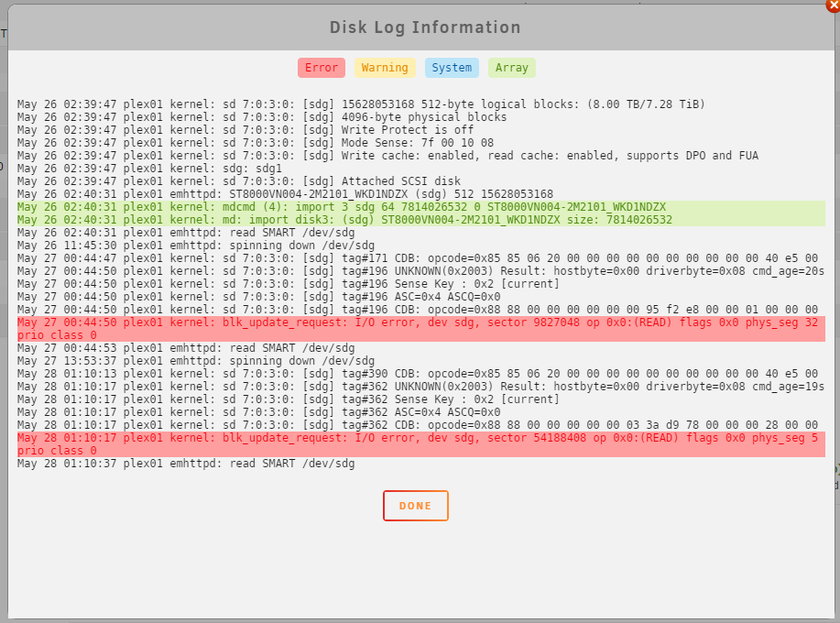Select the 'tag#362 ASC=0x4 ASCQ=0x0' line
840x623 pixels.
[258, 412]
